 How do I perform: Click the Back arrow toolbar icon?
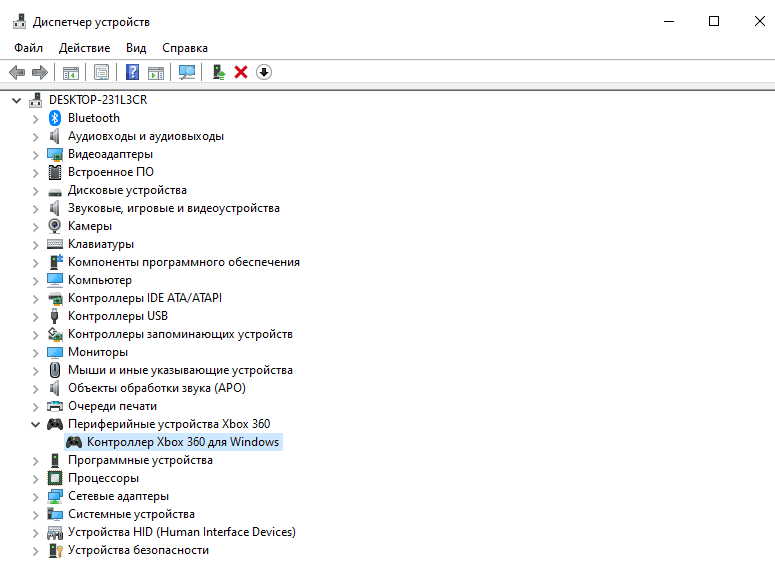coord(17,72)
